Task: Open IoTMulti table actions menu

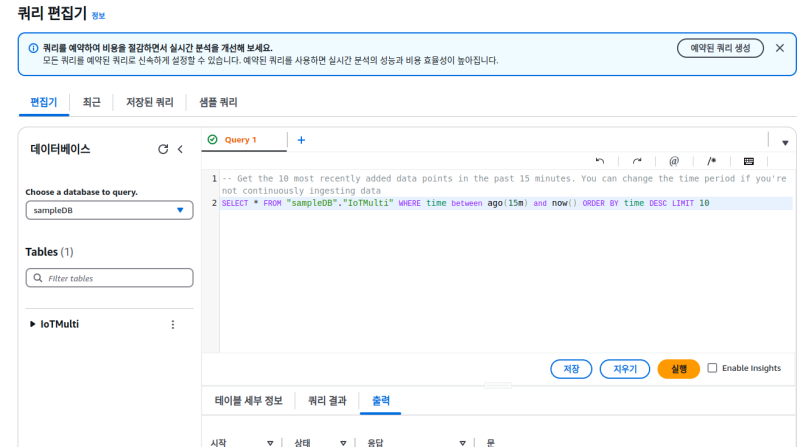Action: click(x=173, y=325)
